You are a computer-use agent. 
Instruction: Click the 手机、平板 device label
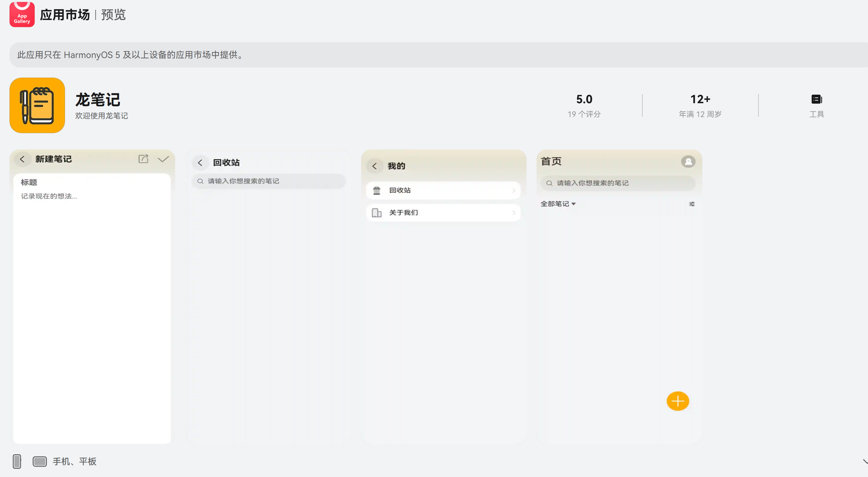pyautogui.click(x=74, y=461)
